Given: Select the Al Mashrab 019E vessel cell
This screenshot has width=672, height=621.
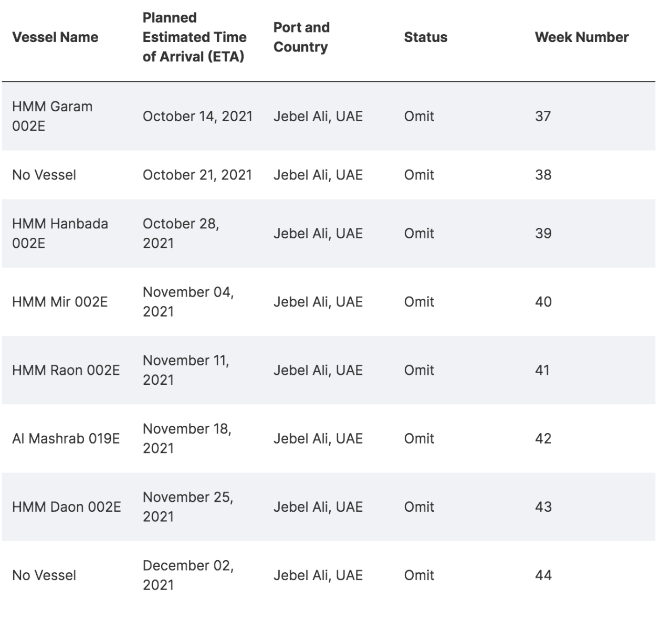Looking at the screenshot, I should click(x=66, y=438).
